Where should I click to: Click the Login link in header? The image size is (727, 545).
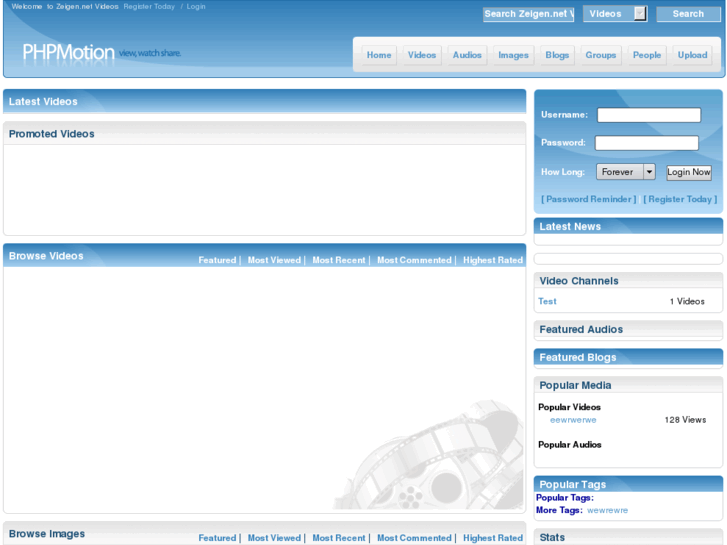coord(196,6)
